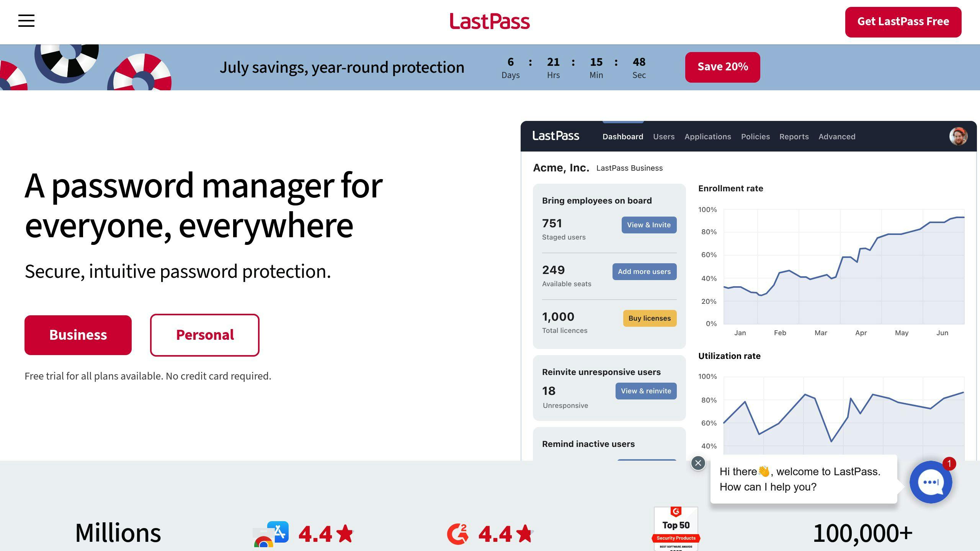
Task: Switch to the Policies tab
Action: (x=755, y=137)
